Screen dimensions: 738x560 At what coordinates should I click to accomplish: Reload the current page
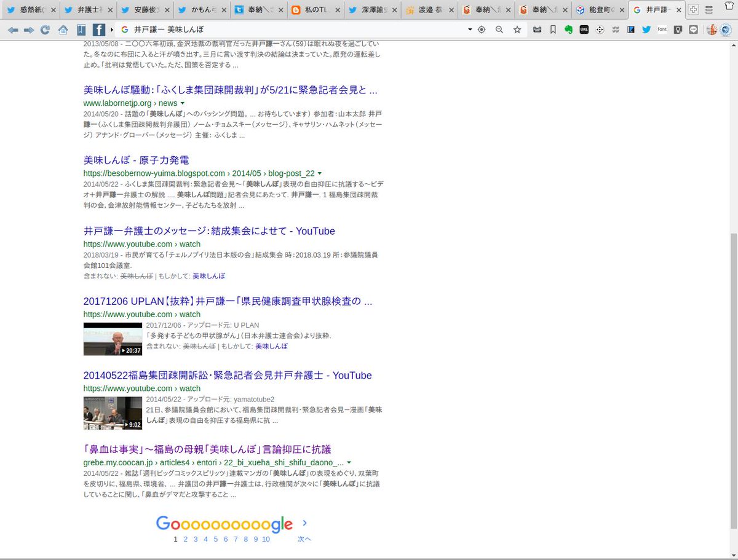45,30
